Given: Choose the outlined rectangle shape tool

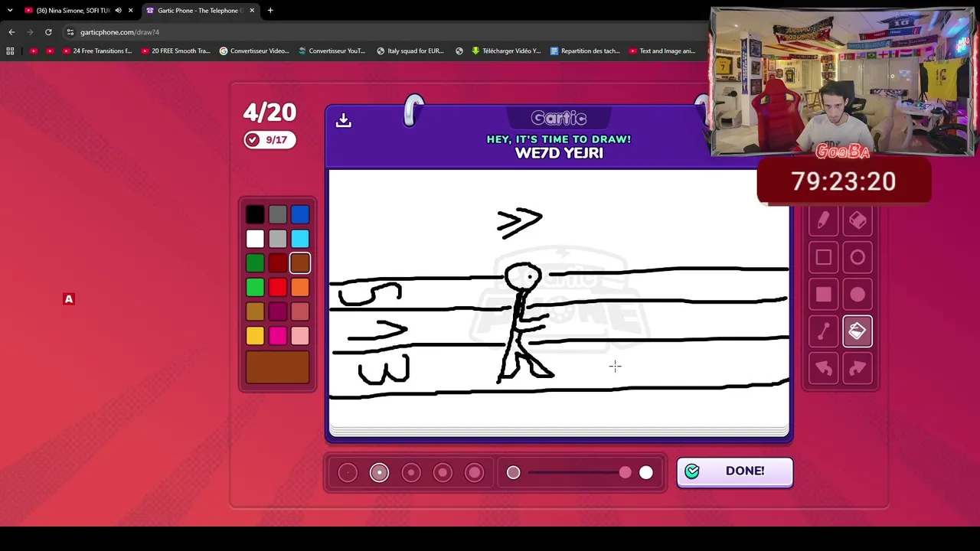Looking at the screenshot, I should (823, 258).
